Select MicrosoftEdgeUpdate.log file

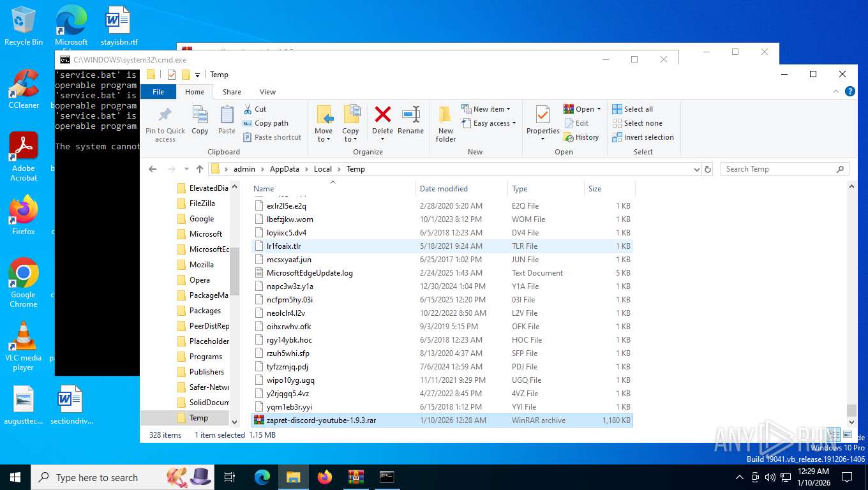pos(442,272)
